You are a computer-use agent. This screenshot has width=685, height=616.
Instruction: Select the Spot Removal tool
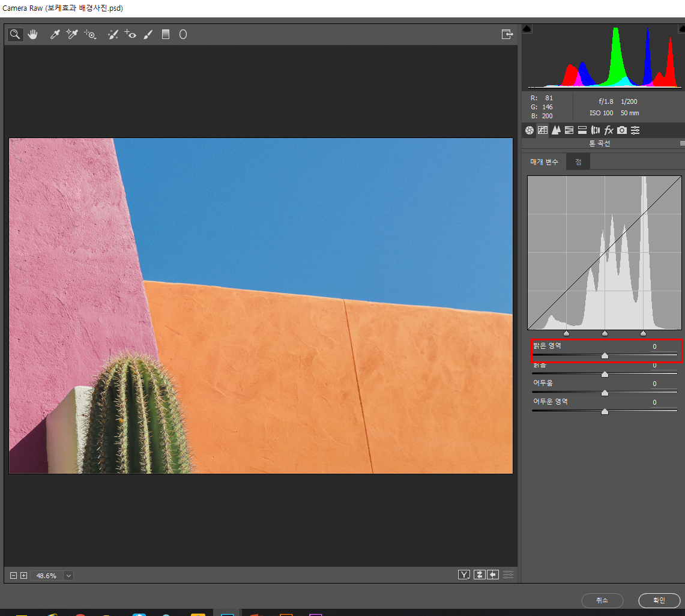(113, 34)
